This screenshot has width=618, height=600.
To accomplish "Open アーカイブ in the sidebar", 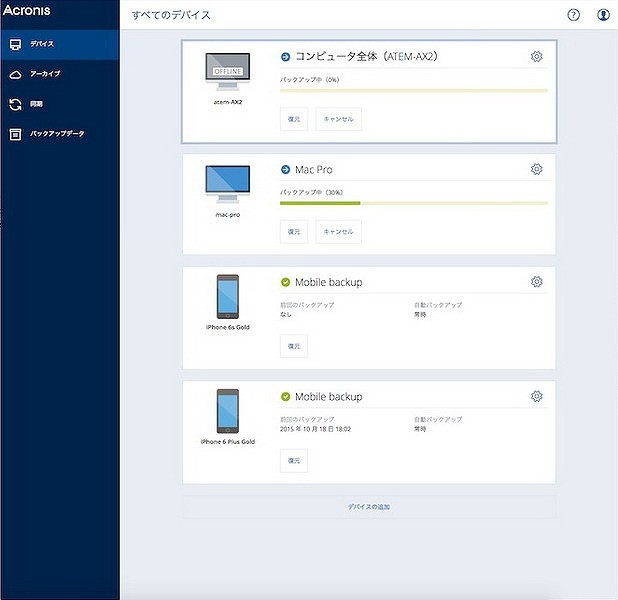I will (60, 74).
